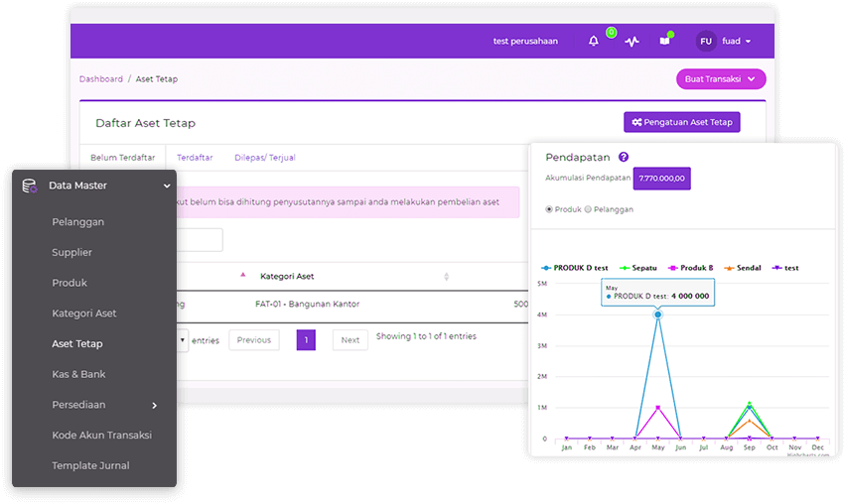Click the FU user avatar
Viewport: 846px width, 504px height.
click(x=706, y=42)
